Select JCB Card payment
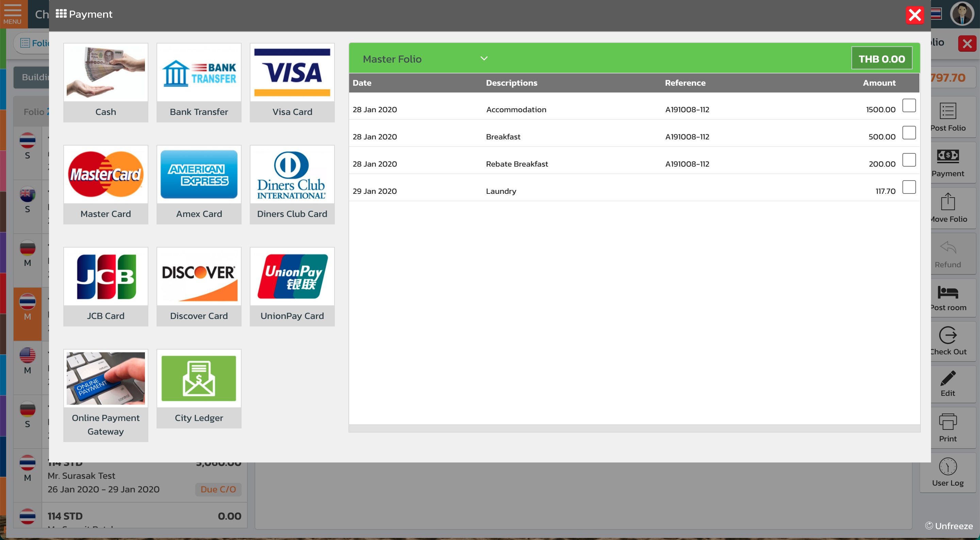The image size is (980, 540). click(x=105, y=286)
